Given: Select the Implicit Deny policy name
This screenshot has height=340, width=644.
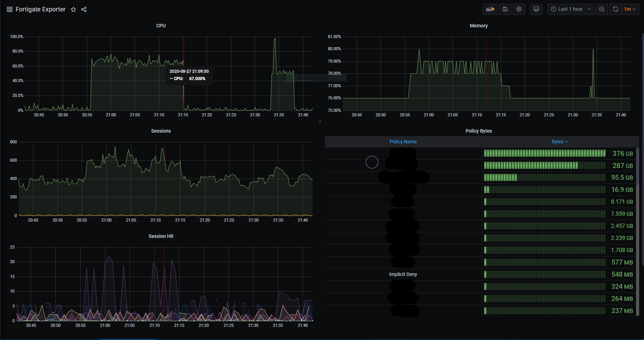Looking at the screenshot, I should (x=403, y=274).
